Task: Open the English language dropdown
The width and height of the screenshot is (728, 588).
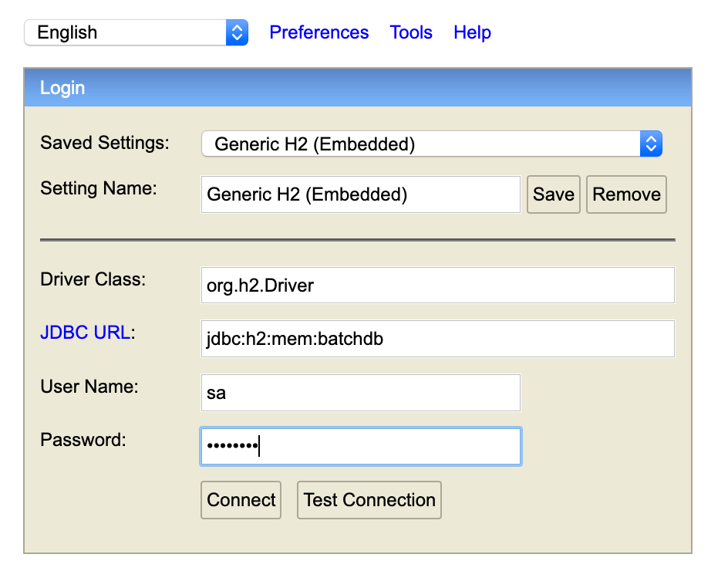Action: pos(136,32)
